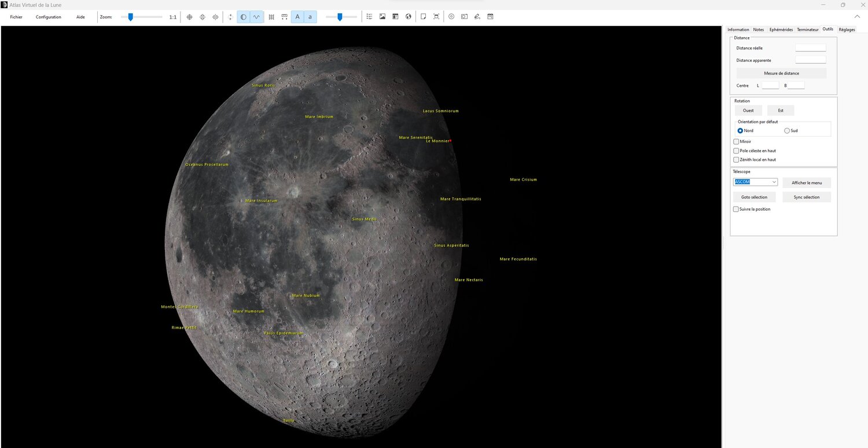The image size is (868, 448).
Task: Click the Atlas Virtuel de la Lune title-bar icon
Action: click(x=5, y=5)
